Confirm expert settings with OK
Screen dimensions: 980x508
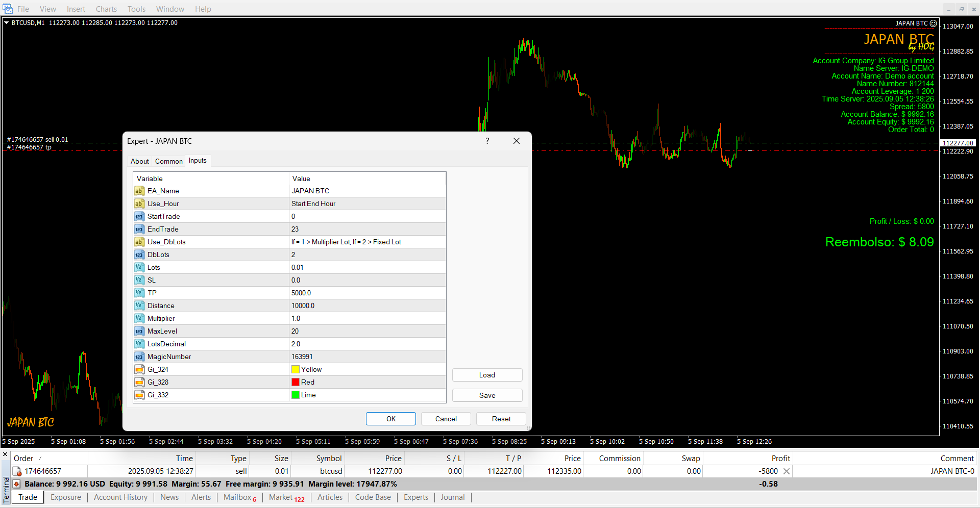tap(390, 419)
